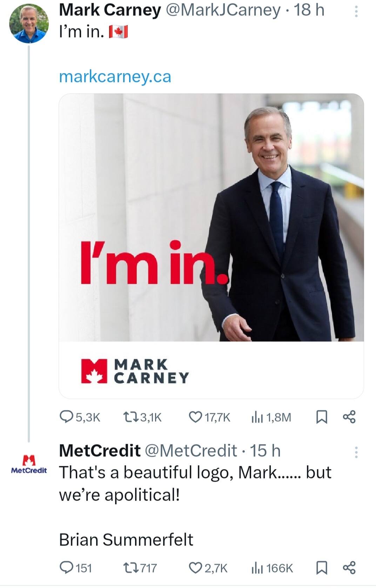This screenshot has height=588, width=376.
Task: Reply to the MetCredit tweet
Action: pos(66,567)
